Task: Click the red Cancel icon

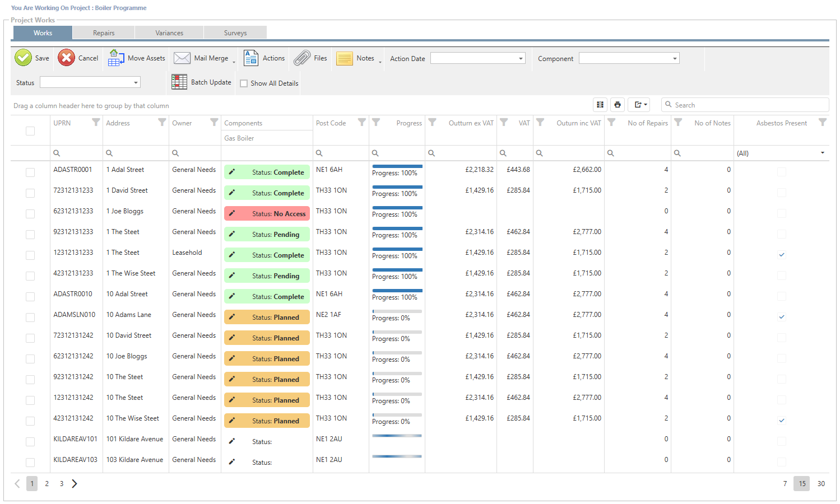Action: point(66,58)
